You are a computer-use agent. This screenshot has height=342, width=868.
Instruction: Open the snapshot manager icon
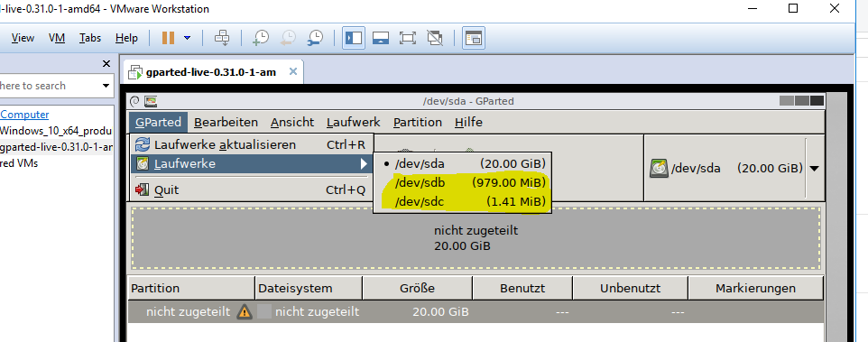(315, 38)
